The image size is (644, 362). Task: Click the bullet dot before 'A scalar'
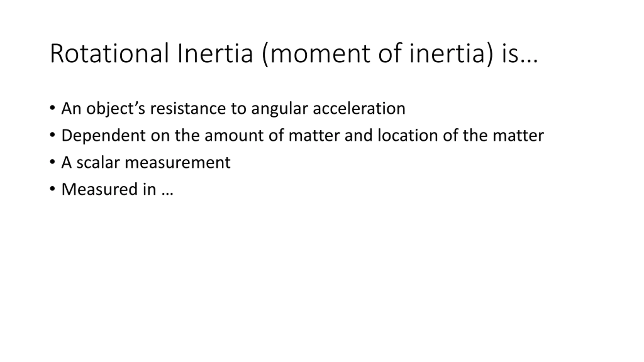coord(52,162)
